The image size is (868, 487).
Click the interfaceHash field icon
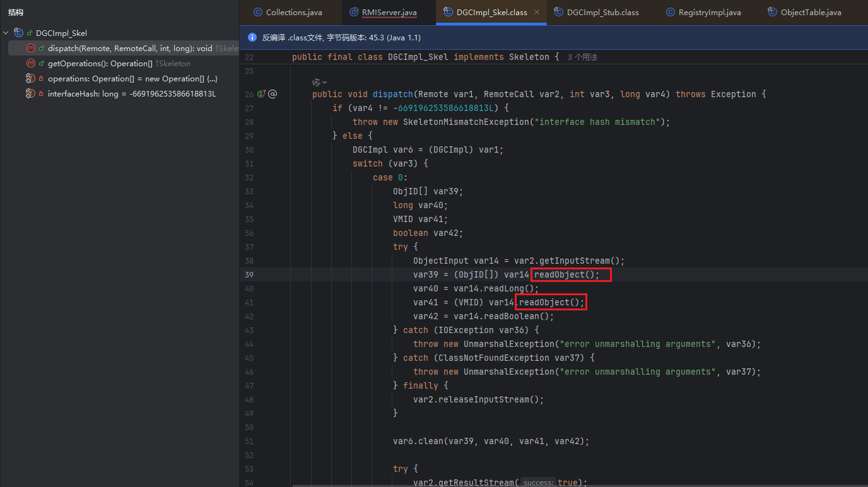30,94
